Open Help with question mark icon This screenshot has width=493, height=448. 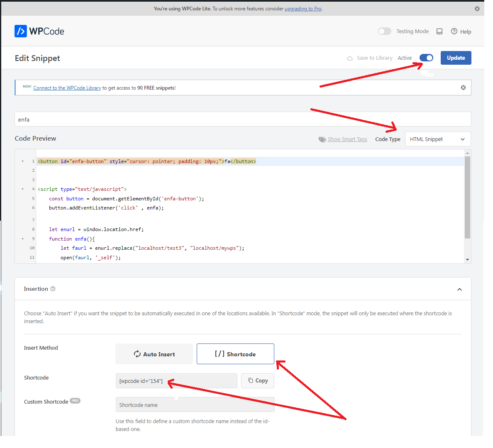pyautogui.click(x=462, y=32)
